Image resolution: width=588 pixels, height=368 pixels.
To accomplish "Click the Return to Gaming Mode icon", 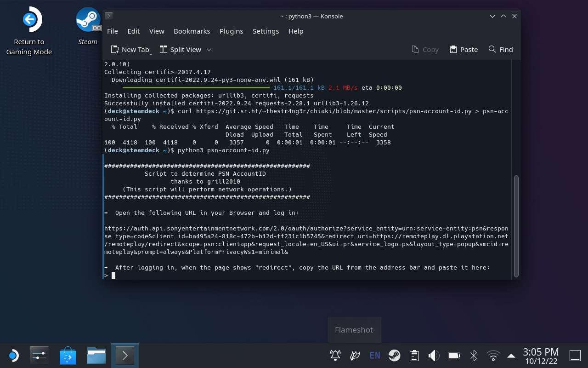I will pyautogui.click(x=29, y=21).
